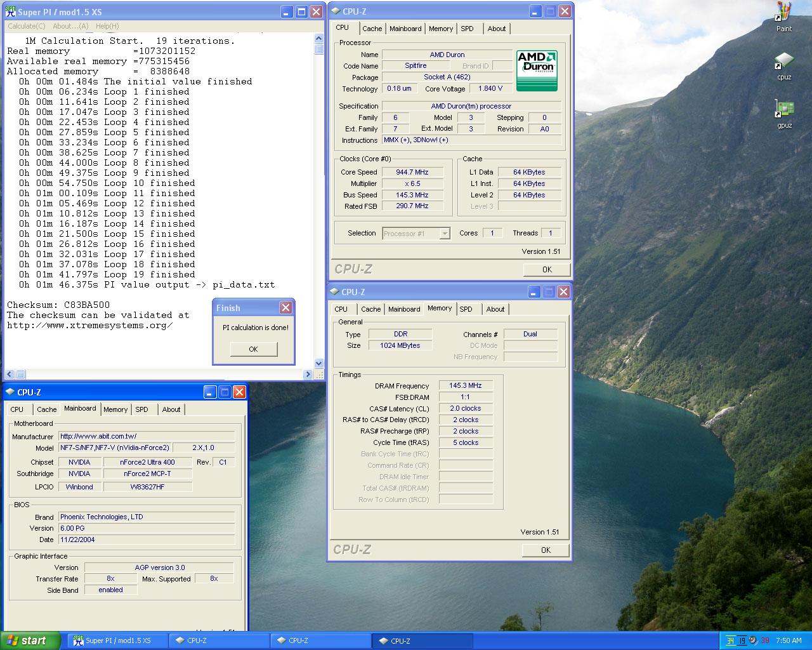The width and height of the screenshot is (812, 650).
Task: Click the manufacturer field with abit.com.tw URL
Action: pos(147,436)
